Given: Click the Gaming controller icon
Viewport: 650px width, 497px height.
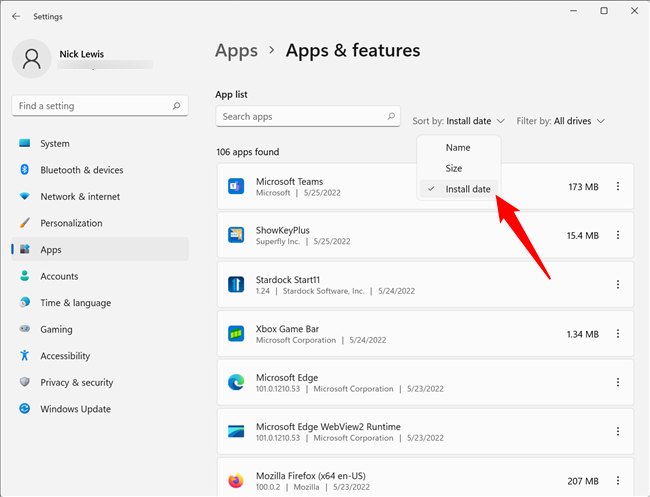Looking at the screenshot, I should tap(24, 329).
